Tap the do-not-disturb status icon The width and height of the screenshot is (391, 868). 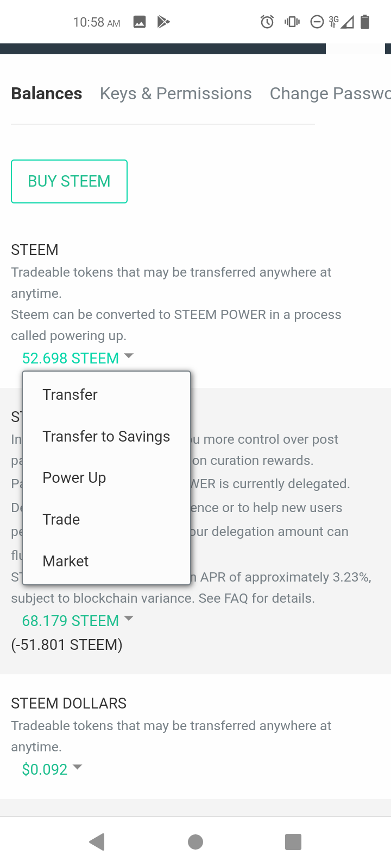click(x=317, y=22)
